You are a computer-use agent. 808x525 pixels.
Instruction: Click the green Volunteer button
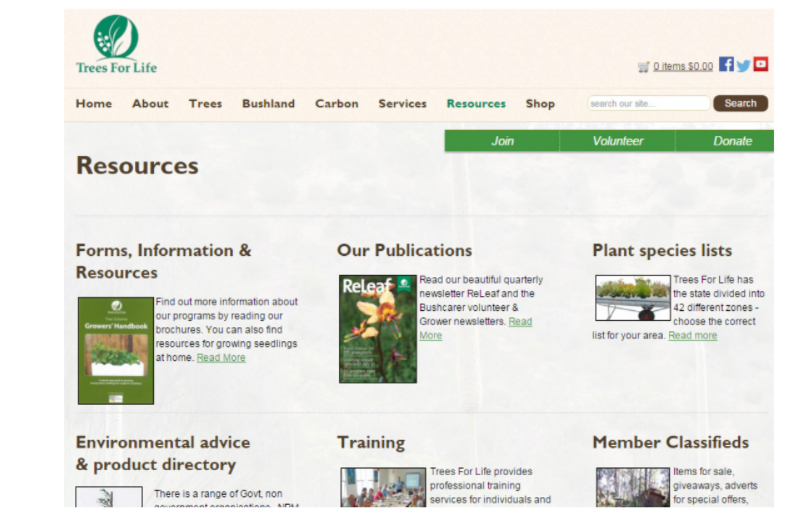[617, 141]
